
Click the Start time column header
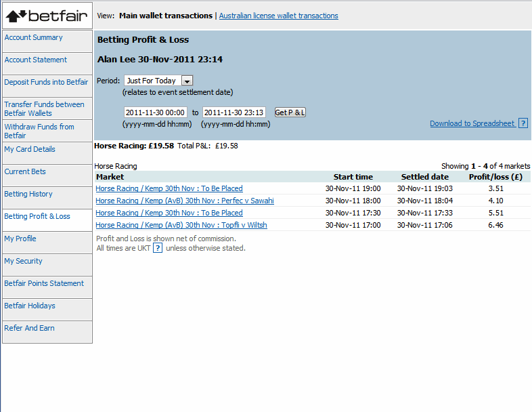[x=353, y=177]
